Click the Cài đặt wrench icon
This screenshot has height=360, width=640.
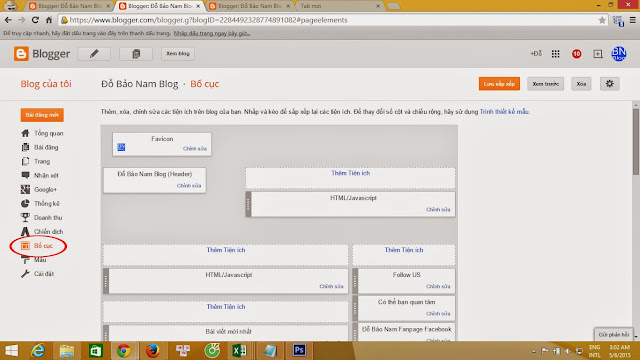(x=25, y=273)
